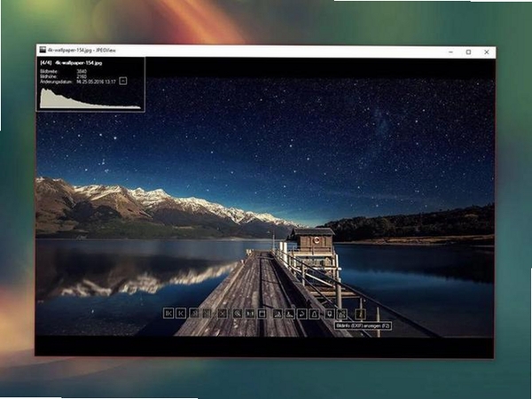
Task: Click the file name 4k-wallpaper-154.jpg in info panel
Action: click(78, 63)
